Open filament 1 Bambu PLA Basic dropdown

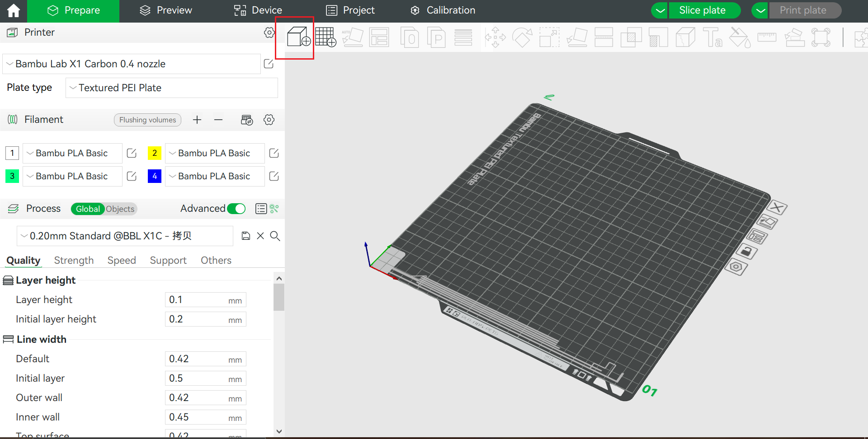pyautogui.click(x=72, y=153)
